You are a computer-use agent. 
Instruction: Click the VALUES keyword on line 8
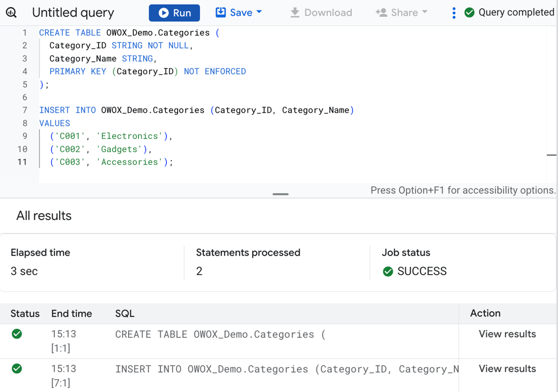(55, 124)
